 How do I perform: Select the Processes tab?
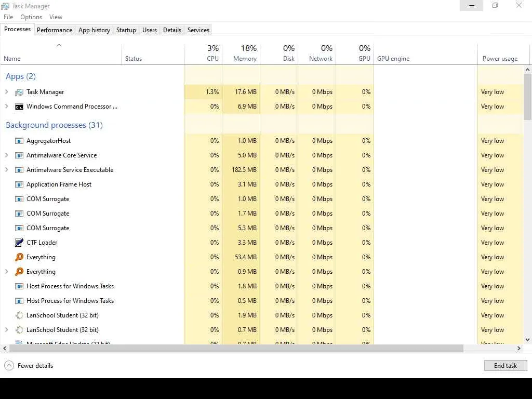[x=17, y=29]
